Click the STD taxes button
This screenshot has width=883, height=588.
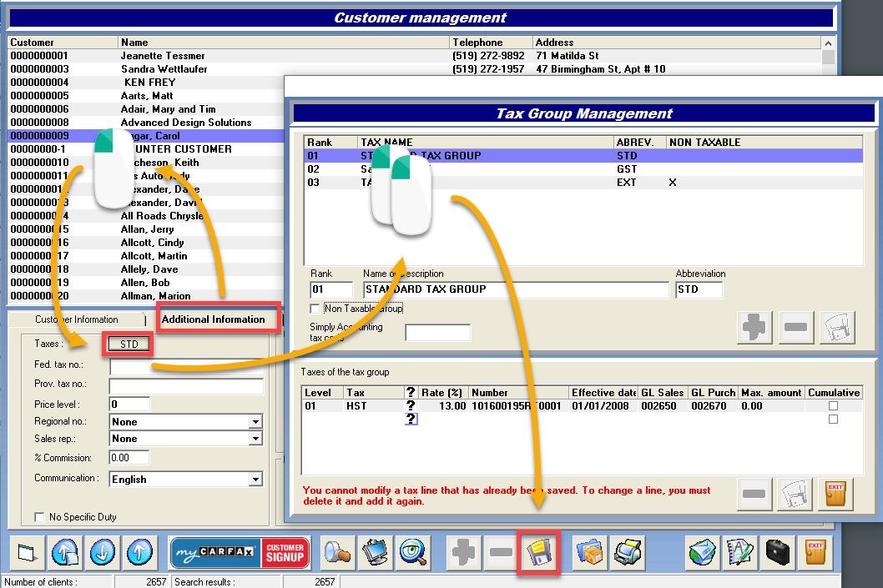point(129,344)
